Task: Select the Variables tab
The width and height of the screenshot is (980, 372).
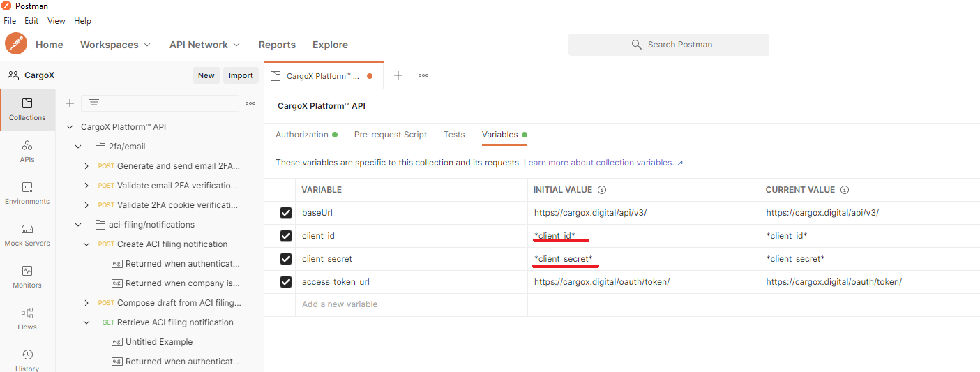Action: [x=504, y=135]
